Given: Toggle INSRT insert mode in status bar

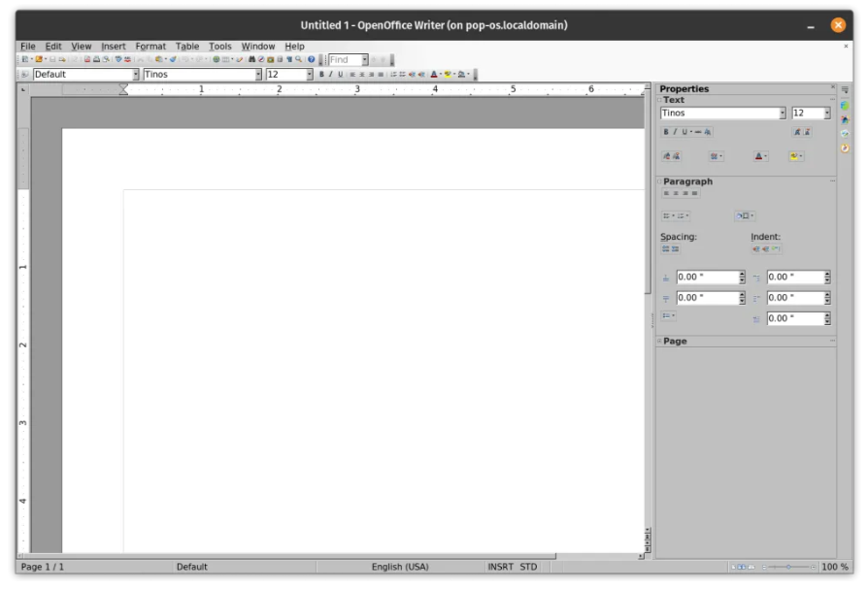Looking at the screenshot, I should 500,567.
